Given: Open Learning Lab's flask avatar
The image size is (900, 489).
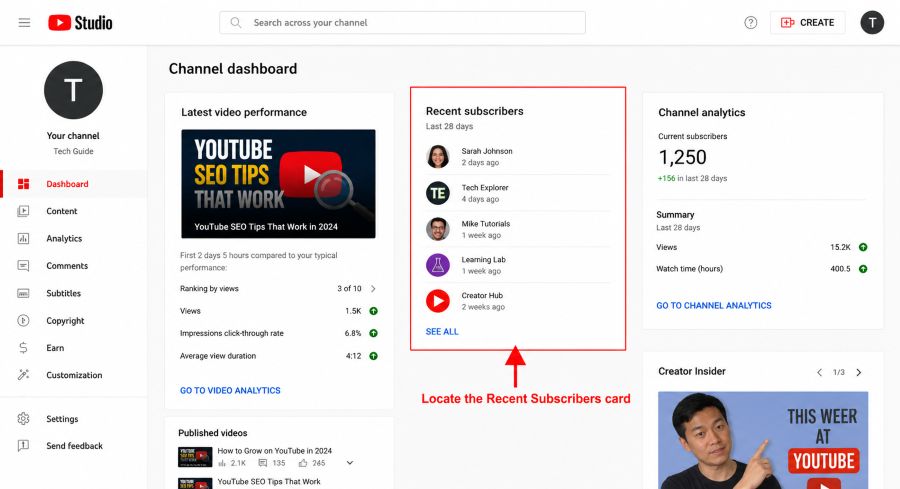Looking at the screenshot, I should [437, 265].
